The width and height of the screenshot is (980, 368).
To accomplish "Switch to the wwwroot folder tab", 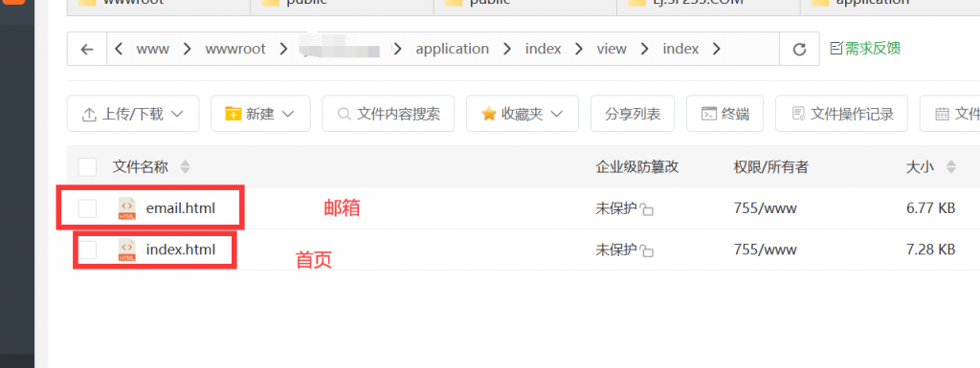I will coord(158,7).
